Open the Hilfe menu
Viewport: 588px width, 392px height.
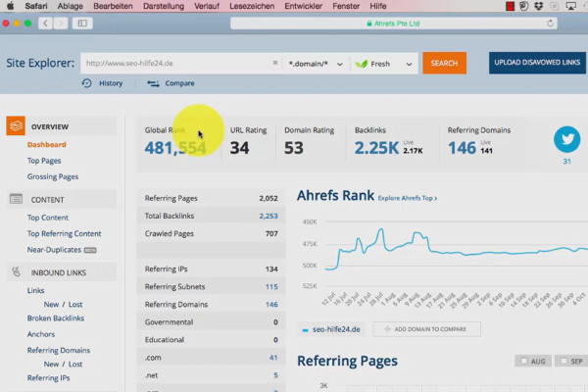pos(378,6)
